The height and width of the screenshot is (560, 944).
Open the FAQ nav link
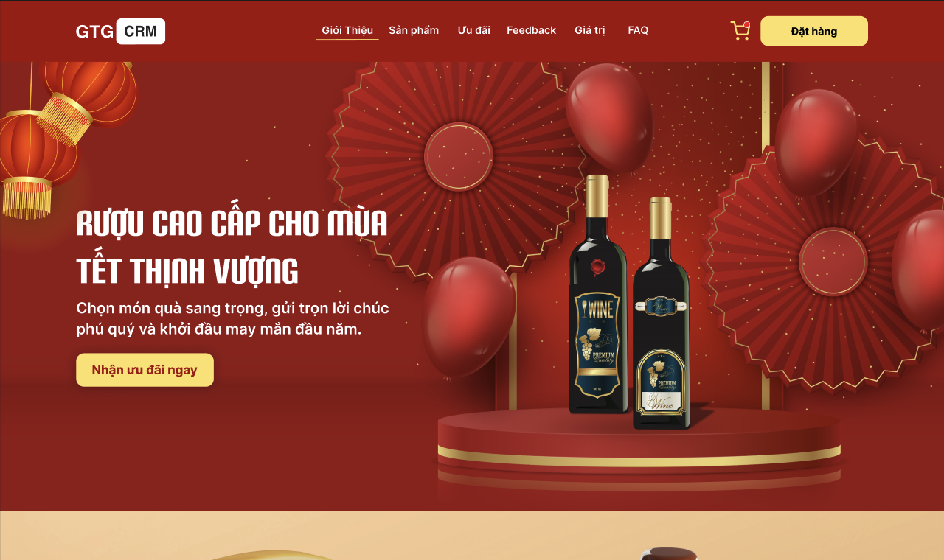[638, 30]
